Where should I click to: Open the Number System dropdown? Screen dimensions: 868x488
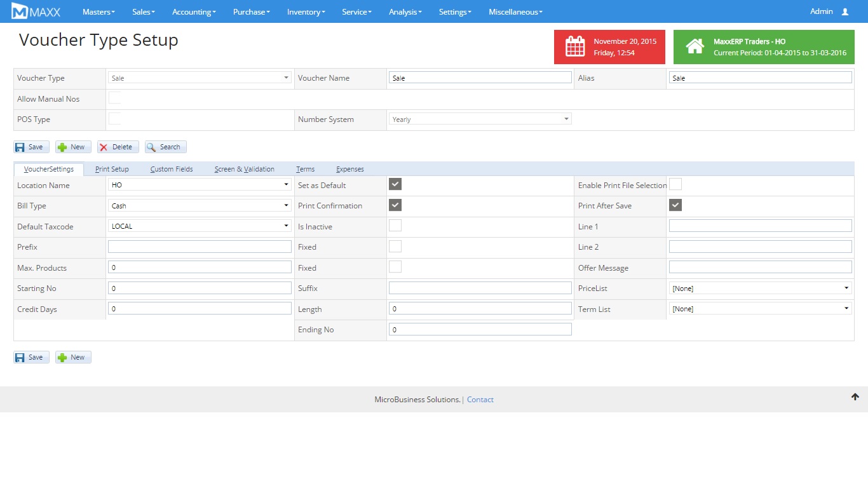click(x=480, y=119)
